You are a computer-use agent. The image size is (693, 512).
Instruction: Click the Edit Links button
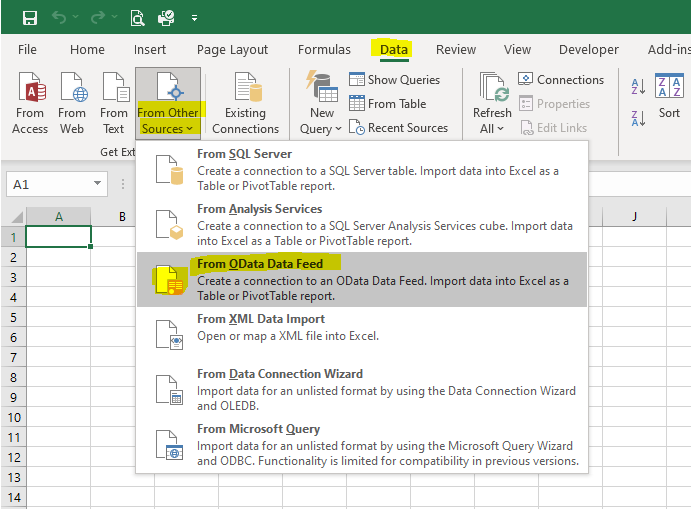(553, 128)
